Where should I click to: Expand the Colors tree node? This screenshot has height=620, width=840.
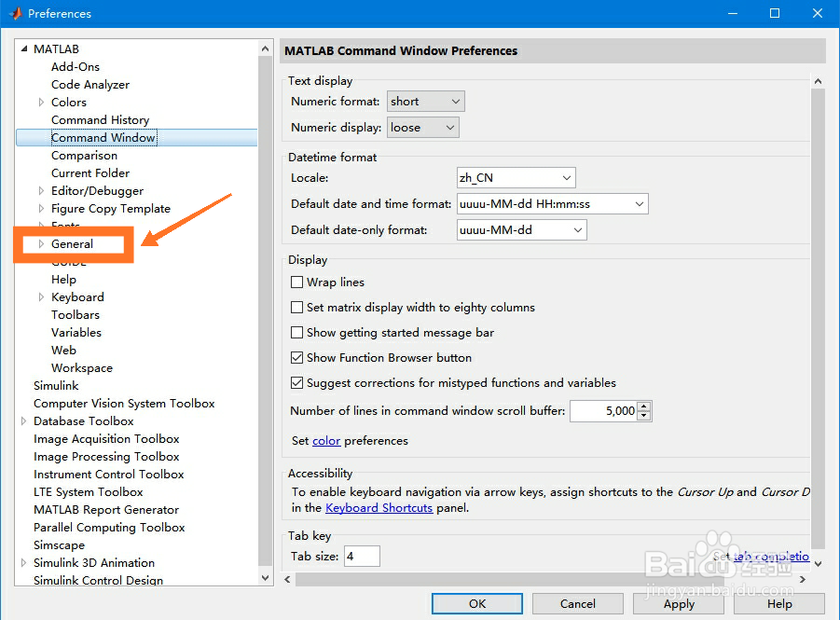click(x=41, y=102)
